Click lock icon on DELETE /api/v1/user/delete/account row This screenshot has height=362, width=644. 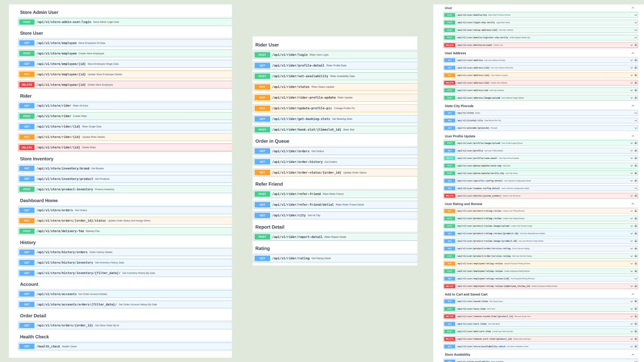pyautogui.click(x=636, y=45)
